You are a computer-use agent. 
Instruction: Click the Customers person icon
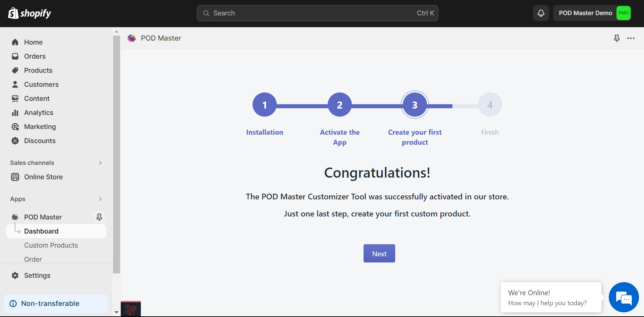15,84
